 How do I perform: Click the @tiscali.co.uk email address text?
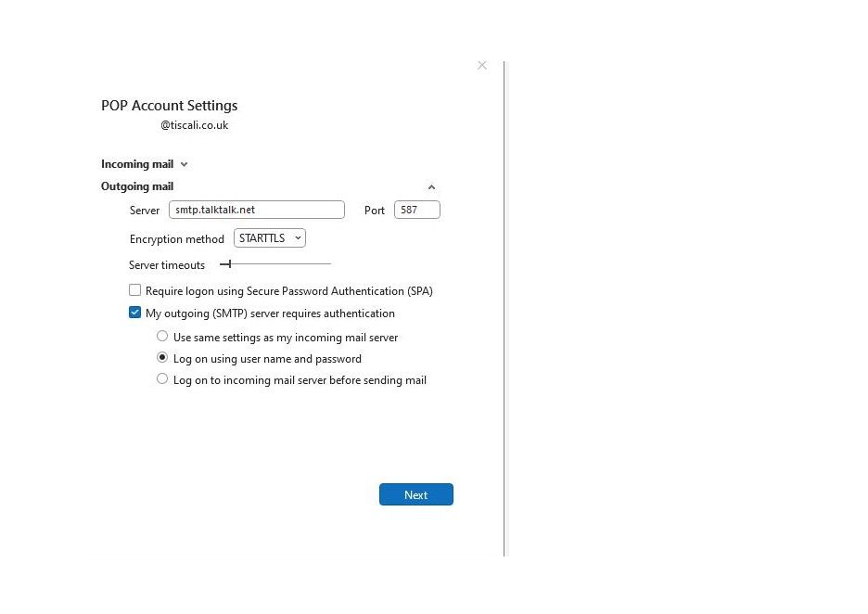[194, 125]
